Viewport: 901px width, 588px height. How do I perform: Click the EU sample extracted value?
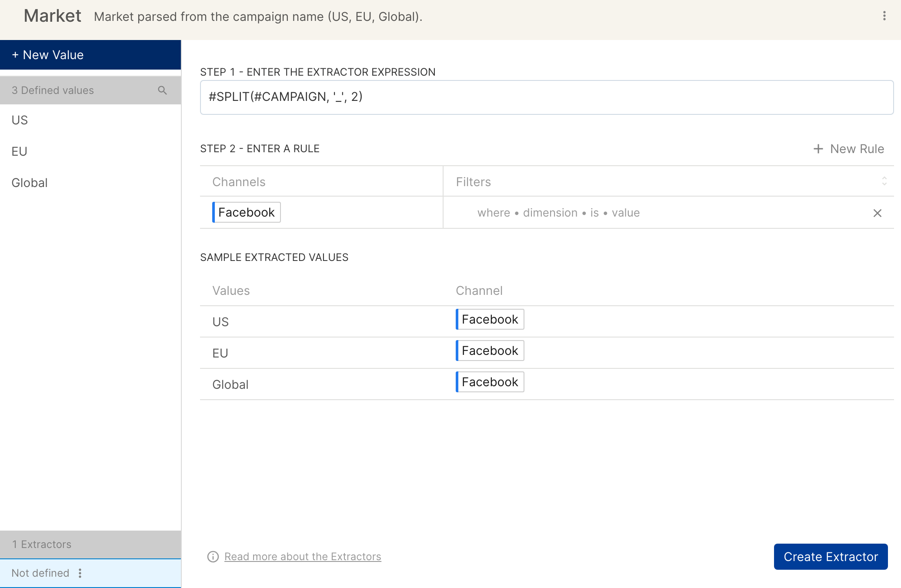click(x=220, y=353)
